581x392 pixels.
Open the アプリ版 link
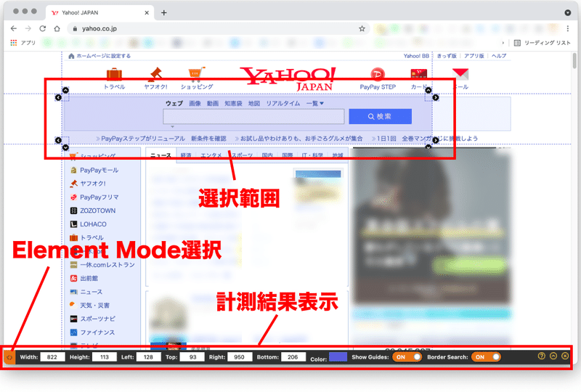(x=474, y=56)
